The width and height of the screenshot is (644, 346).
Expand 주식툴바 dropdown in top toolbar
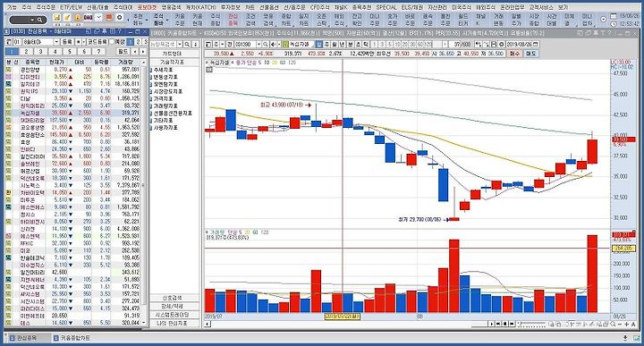coord(167,20)
